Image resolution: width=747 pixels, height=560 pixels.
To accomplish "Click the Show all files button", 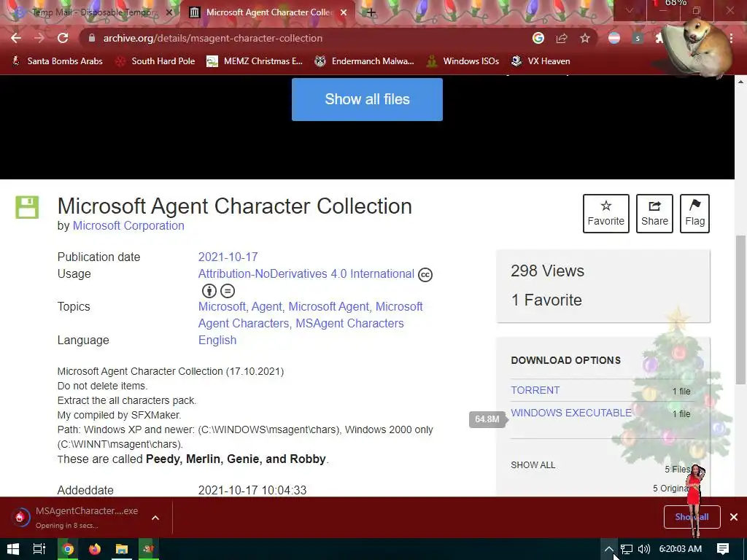I will point(367,99).
